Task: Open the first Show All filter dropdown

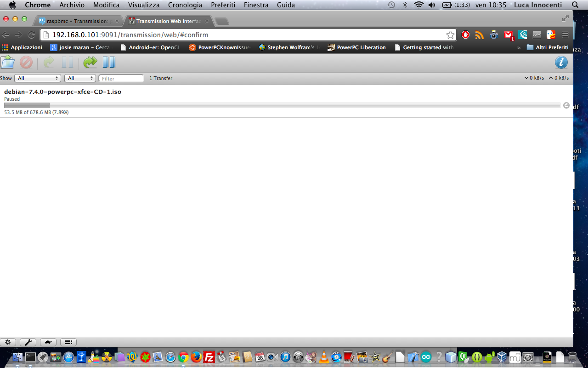Action: (38, 78)
